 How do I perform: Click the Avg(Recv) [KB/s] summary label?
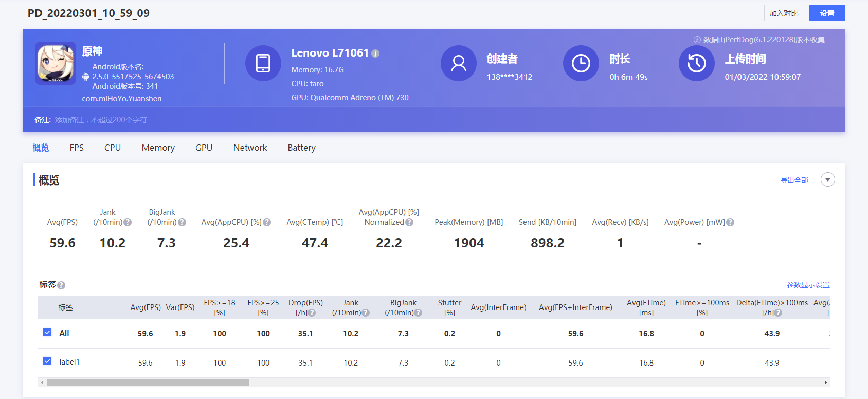tap(620, 222)
